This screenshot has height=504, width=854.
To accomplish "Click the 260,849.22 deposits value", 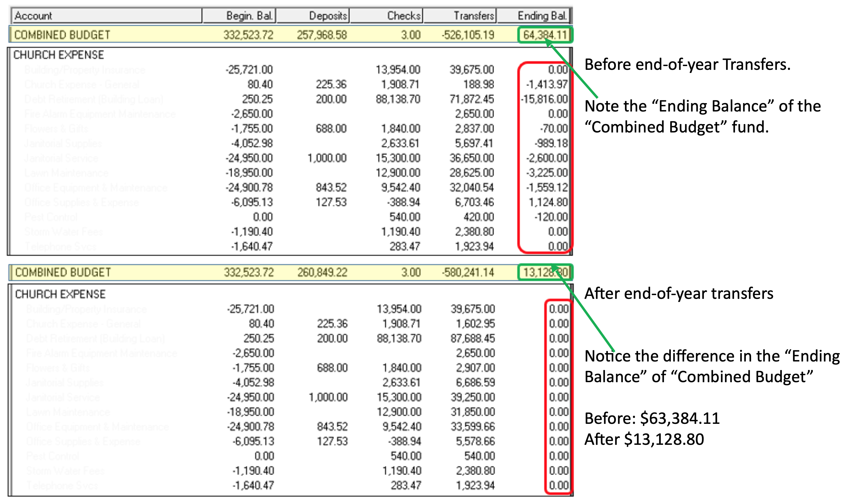I will click(x=322, y=272).
